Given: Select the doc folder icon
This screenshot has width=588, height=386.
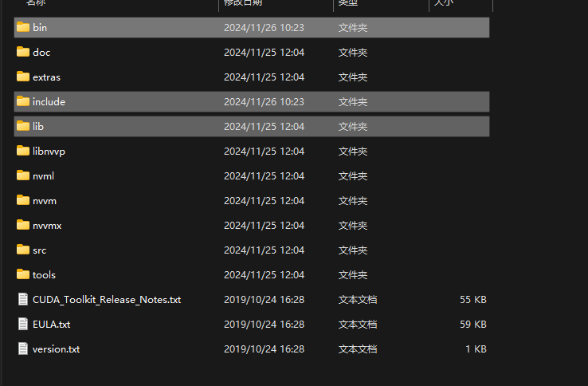Looking at the screenshot, I should pyautogui.click(x=23, y=52).
